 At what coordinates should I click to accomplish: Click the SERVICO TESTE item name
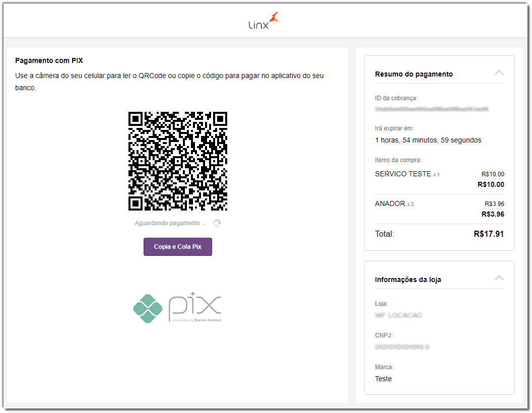click(403, 174)
